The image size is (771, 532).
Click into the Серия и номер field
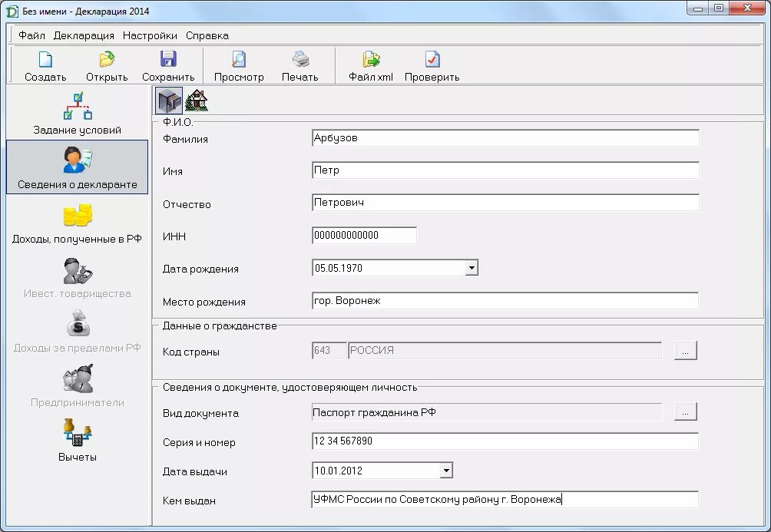click(x=505, y=441)
